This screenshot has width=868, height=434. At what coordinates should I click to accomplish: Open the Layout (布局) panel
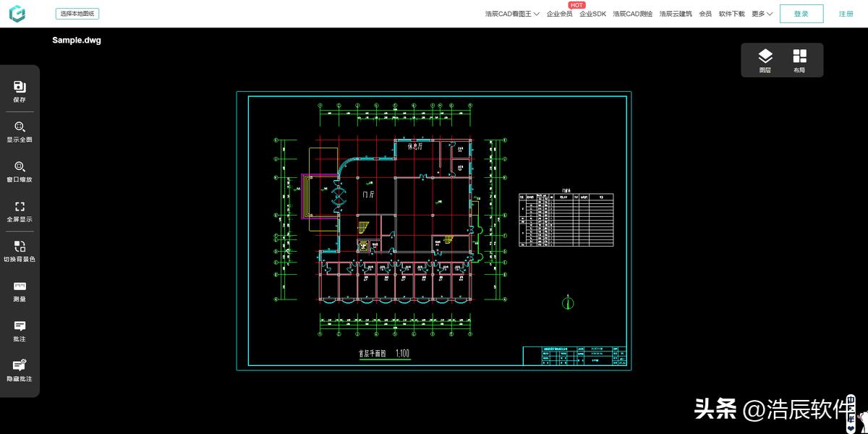pos(799,60)
